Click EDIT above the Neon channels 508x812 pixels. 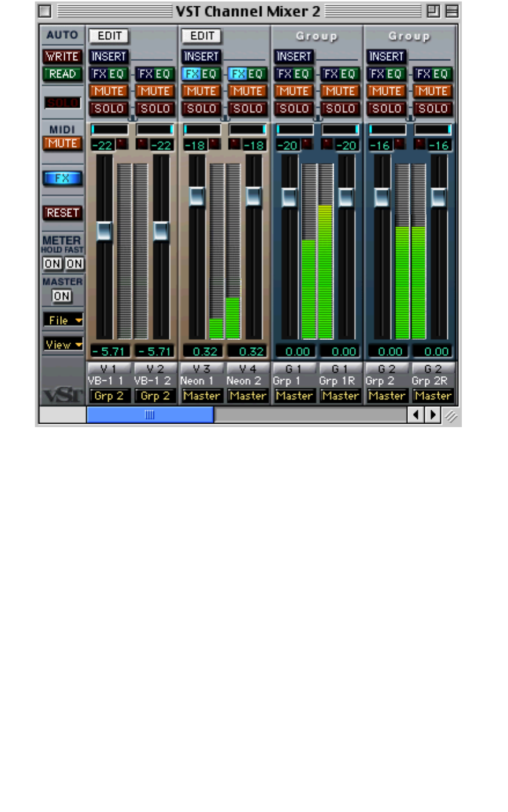[x=202, y=36]
